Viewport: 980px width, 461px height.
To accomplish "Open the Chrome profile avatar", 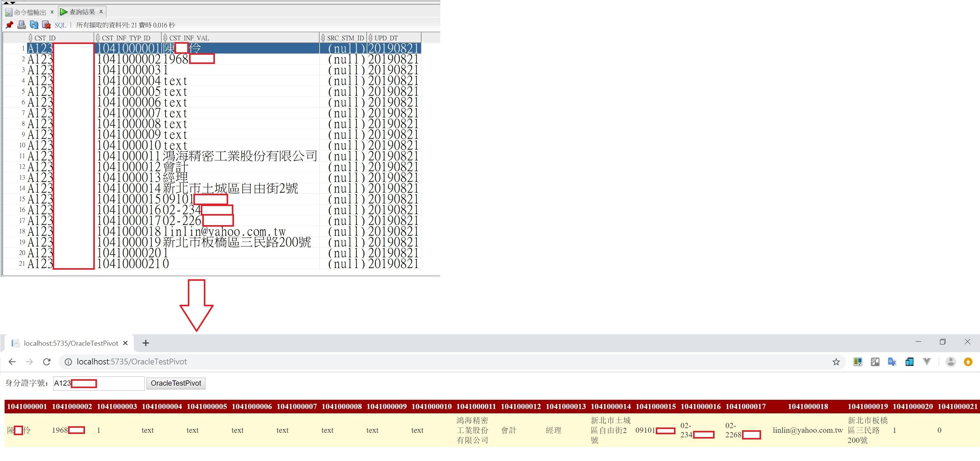I will coord(951,362).
